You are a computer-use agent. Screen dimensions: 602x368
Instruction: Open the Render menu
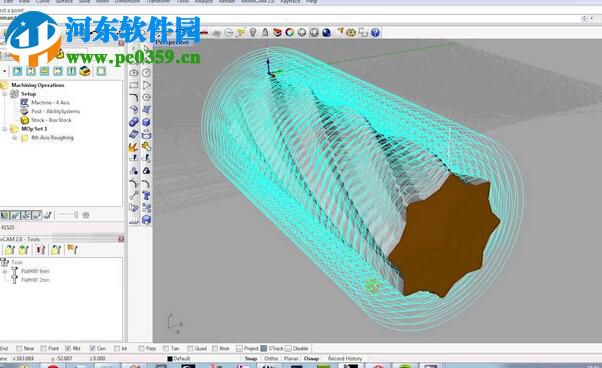pos(227,2)
